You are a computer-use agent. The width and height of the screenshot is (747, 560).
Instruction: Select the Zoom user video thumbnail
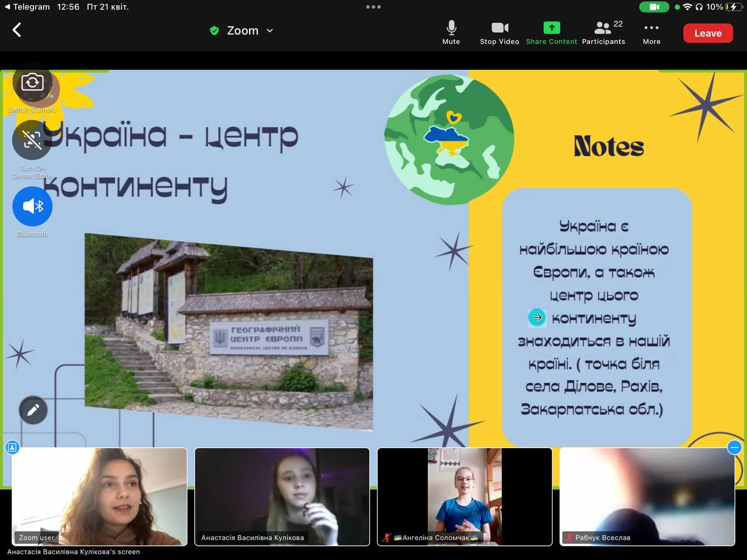(99, 496)
